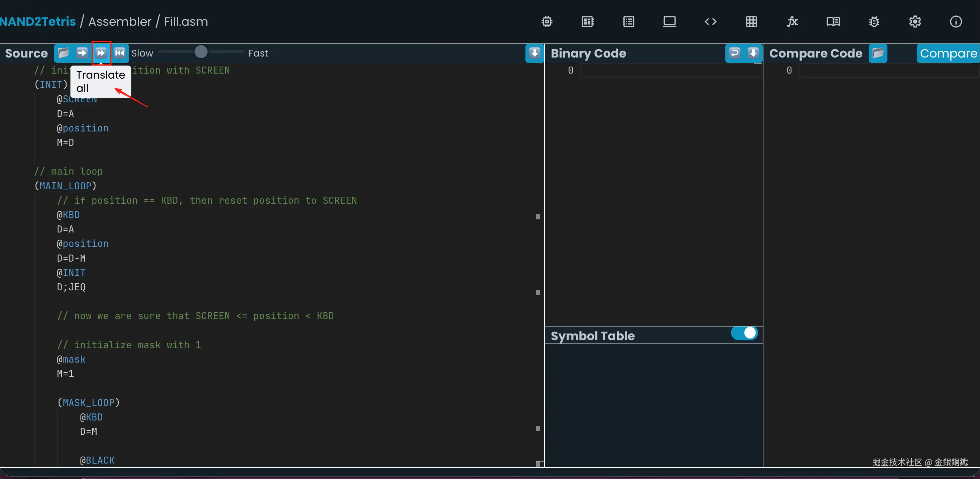Click the NAND2Tetris header link
This screenshot has width=980, height=479.
[38, 22]
